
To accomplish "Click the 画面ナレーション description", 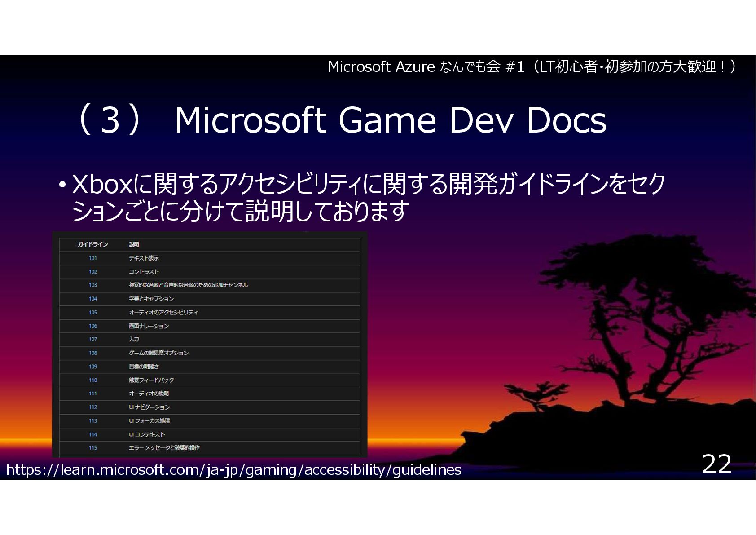I will coord(149,326).
